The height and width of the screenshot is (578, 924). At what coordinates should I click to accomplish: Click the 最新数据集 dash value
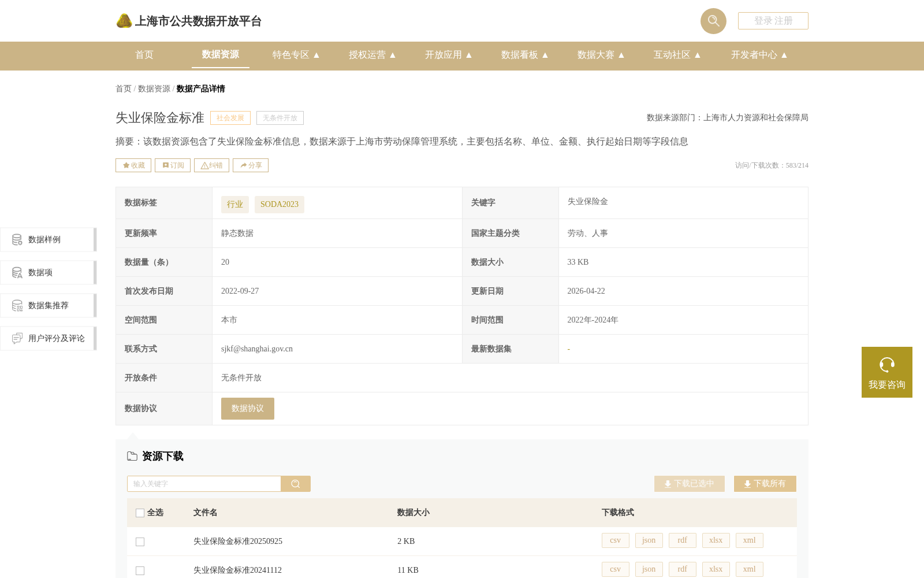[x=569, y=349]
